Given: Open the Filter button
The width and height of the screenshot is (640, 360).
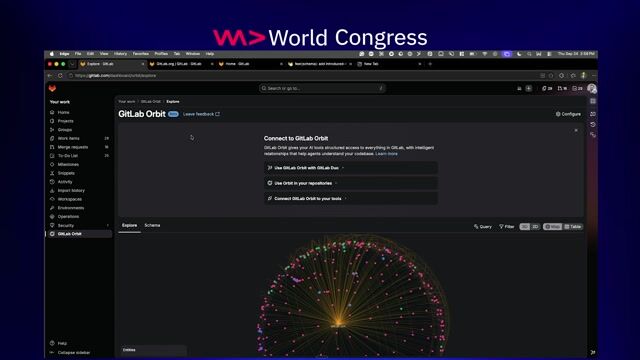Looking at the screenshot, I should (x=507, y=227).
